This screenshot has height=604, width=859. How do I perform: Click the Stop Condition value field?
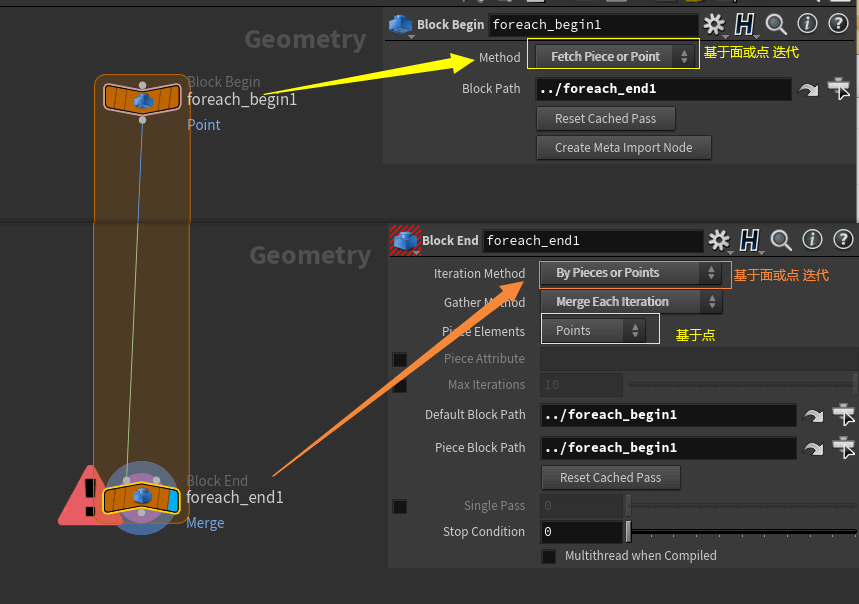coord(582,532)
